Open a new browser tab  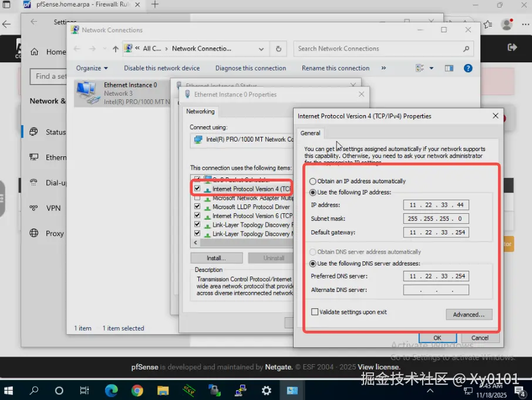click(x=154, y=5)
